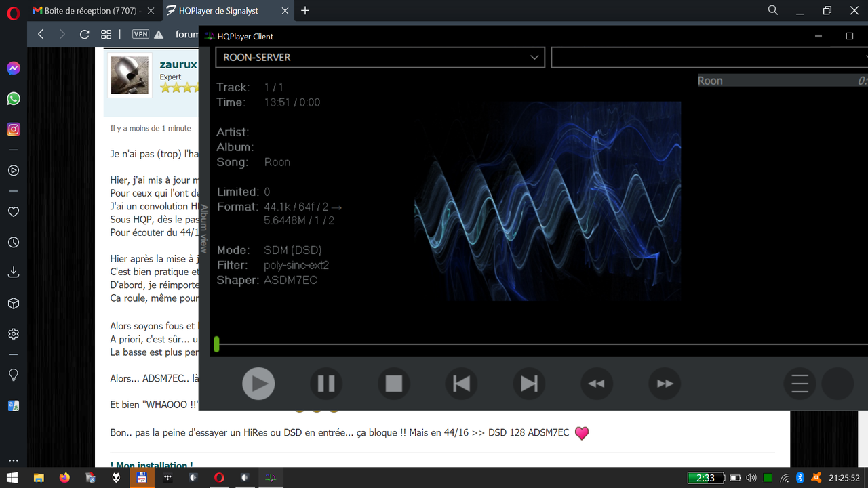Open Instagram in Opera sidebar
The image size is (868, 488).
point(14,129)
